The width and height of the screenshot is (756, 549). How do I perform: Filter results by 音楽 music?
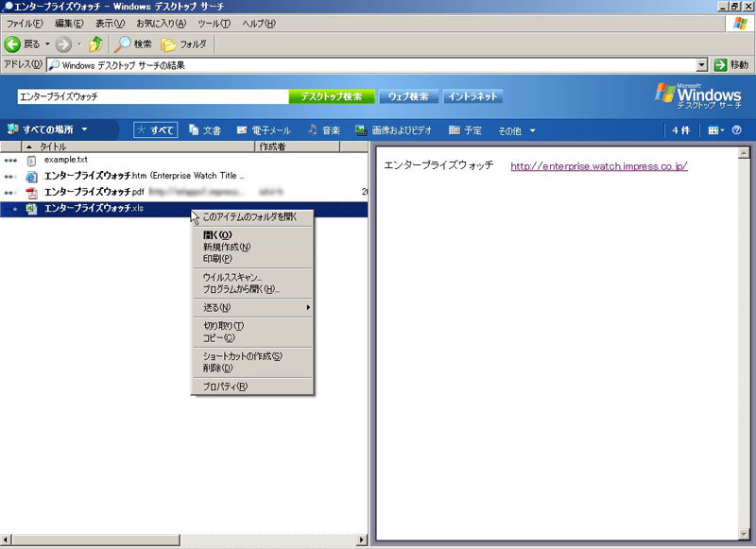(324, 130)
